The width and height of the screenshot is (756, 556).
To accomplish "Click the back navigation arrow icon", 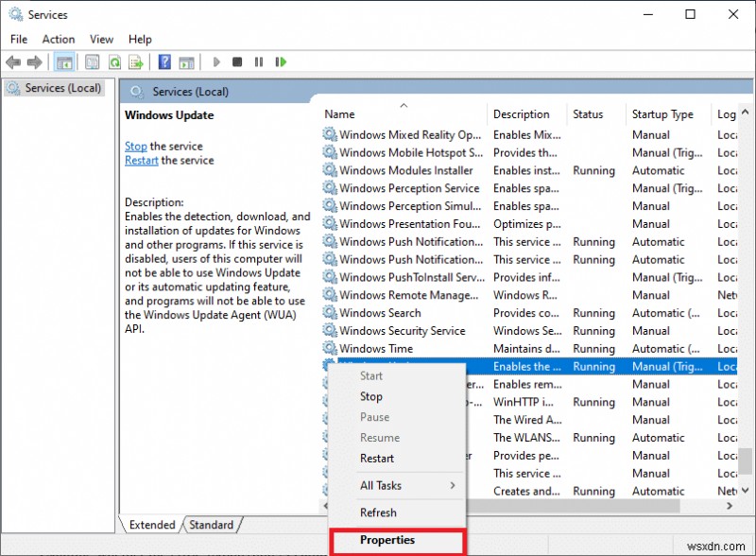I will [x=13, y=61].
